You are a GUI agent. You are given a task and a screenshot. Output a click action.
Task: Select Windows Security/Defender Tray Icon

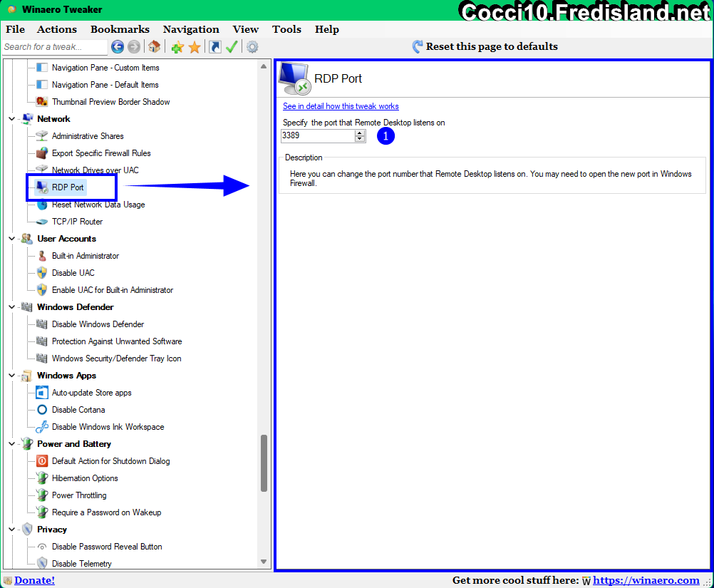(117, 359)
